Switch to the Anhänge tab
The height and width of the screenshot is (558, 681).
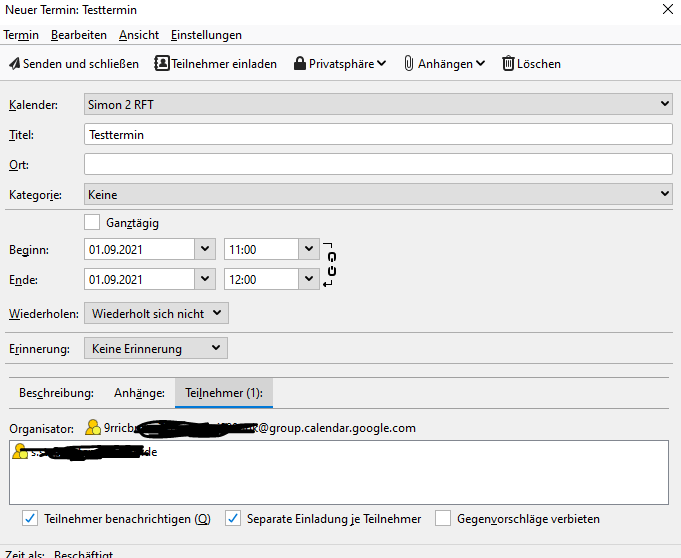(x=139, y=393)
